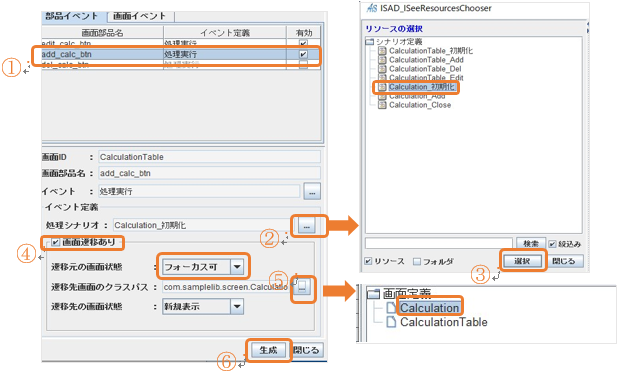617x371 pixels.
Task: Select the add_calc_btn row in the table
Action: pyautogui.click(x=181, y=54)
